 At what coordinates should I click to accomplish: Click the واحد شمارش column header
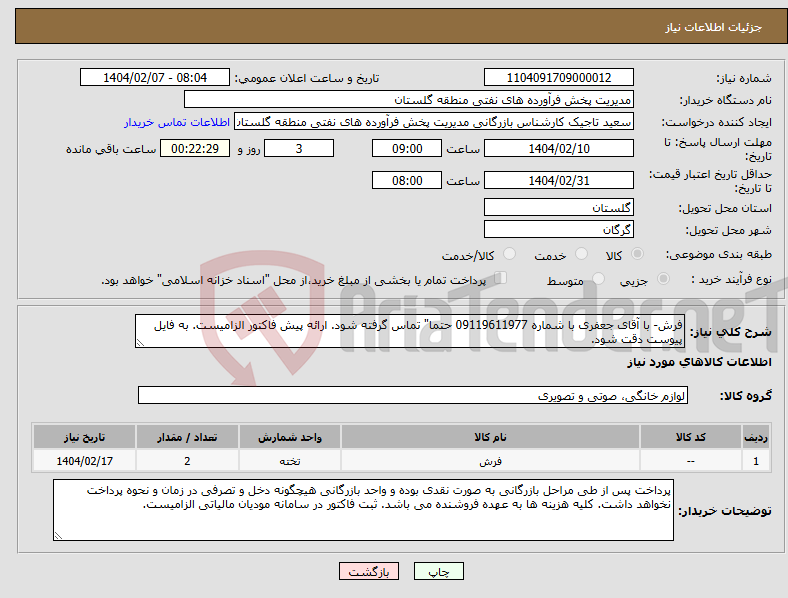(289, 437)
